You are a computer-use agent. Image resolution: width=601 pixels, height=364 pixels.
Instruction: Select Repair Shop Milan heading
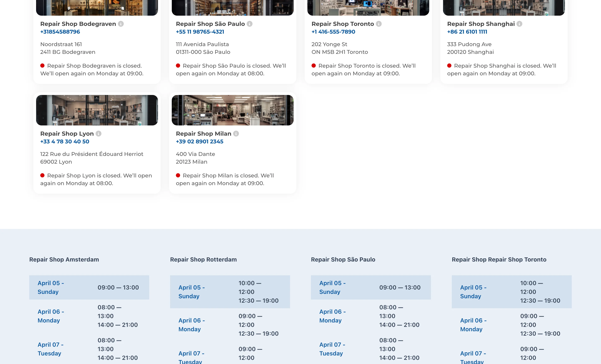tap(203, 133)
